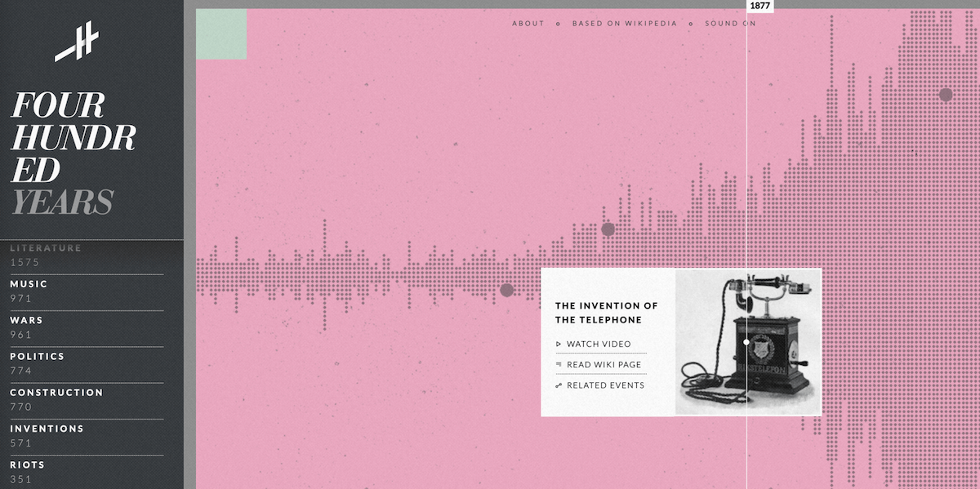The image size is (980, 489).
Task: Expand the Literature category
Action: click(45, 247)
